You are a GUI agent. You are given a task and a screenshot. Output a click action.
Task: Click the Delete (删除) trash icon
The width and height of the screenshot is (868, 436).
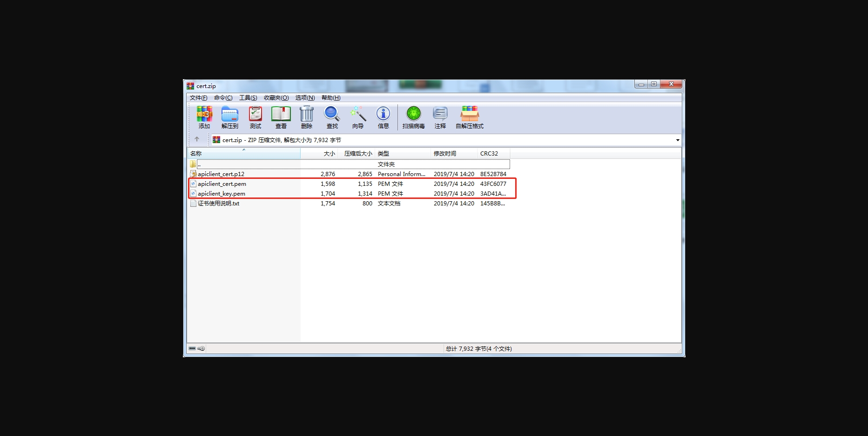(306, 117)
